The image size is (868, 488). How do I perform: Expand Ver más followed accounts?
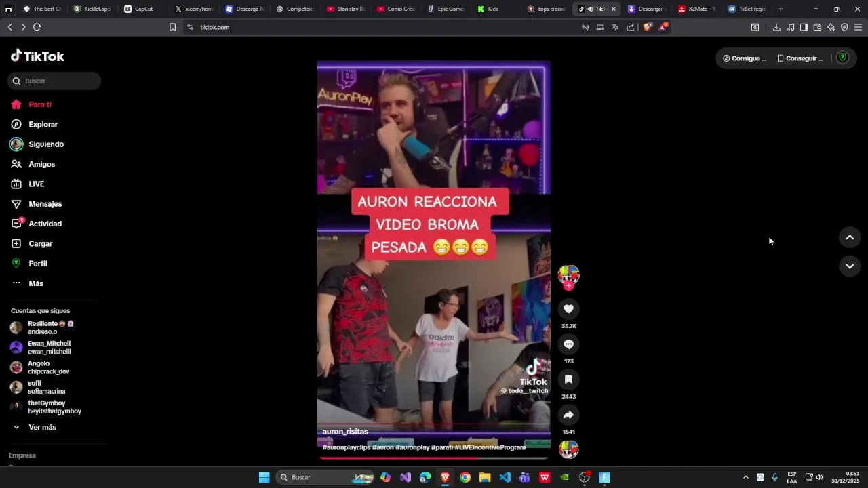[x=34, y=427]
